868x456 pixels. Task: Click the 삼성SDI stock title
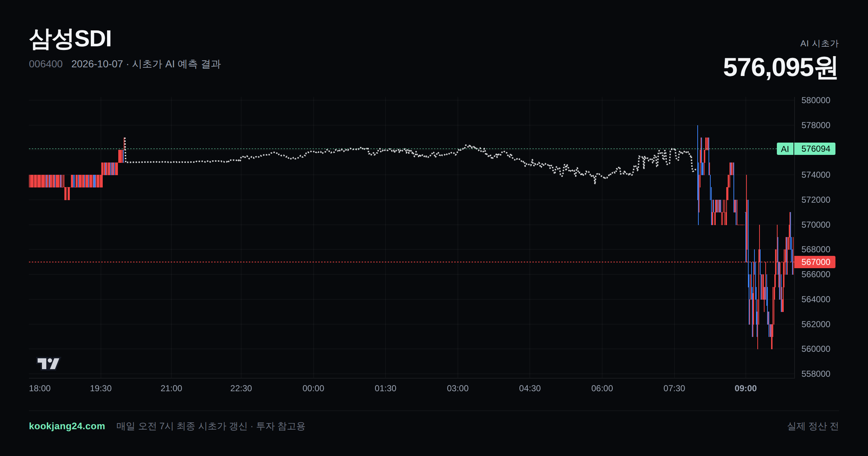pos(70,39)
